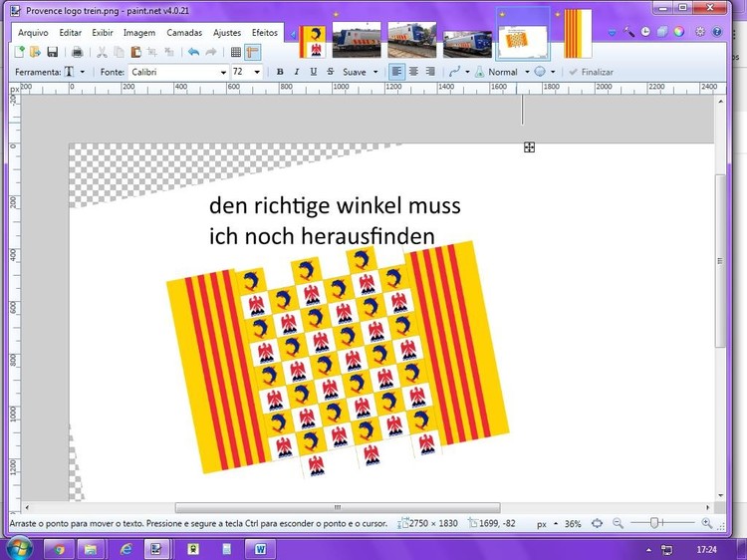The height and width of the screenshot is (560, 747).
Task: Open the Imagem menu
Action: [139, 33]
